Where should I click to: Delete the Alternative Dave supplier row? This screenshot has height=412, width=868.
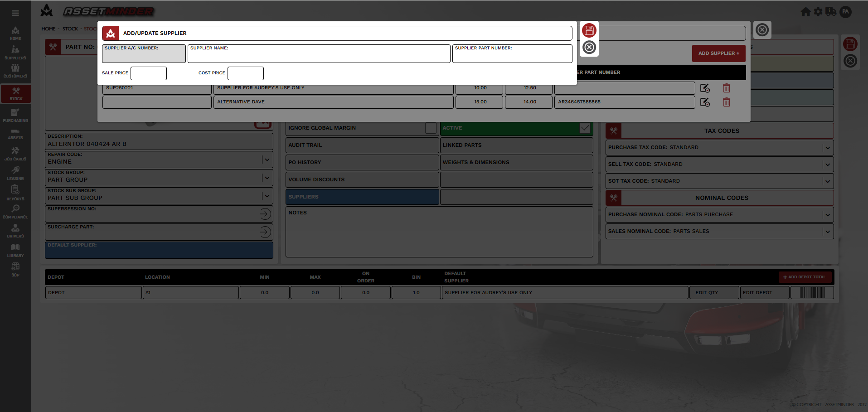point(726,102)
